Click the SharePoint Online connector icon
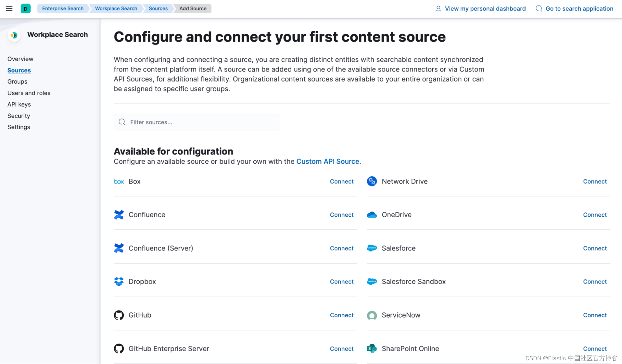622x364 pixels. [x=372, y=348]
